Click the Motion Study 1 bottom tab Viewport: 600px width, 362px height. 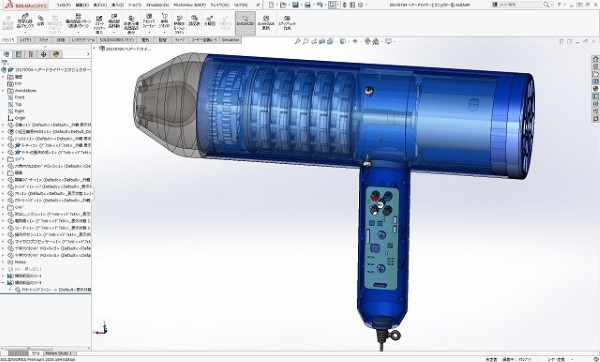(59, 353)
